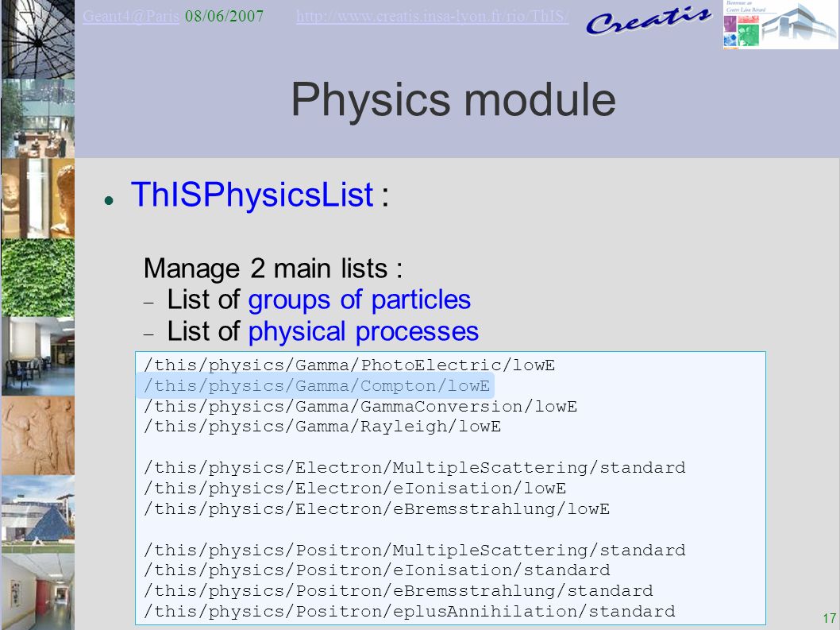The width and height of the screenshot is (840, 630).
Task: Select the cafeteria tables and chairs photo
Action: point(38,357)
